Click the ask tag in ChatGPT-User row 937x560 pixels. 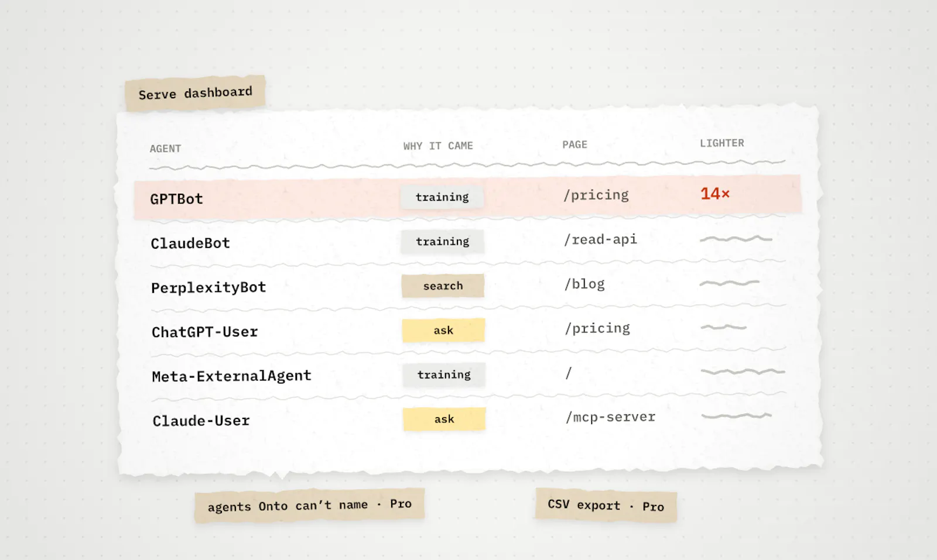(x=443, y=331)
